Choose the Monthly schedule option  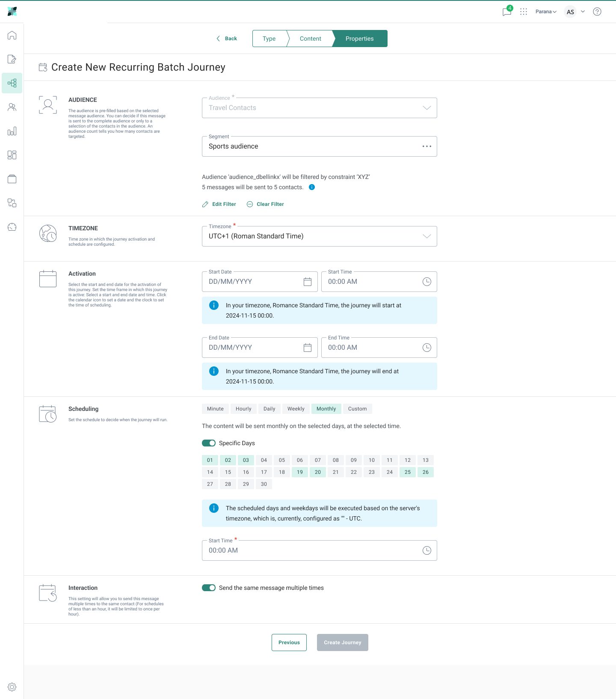click(326, 409)
